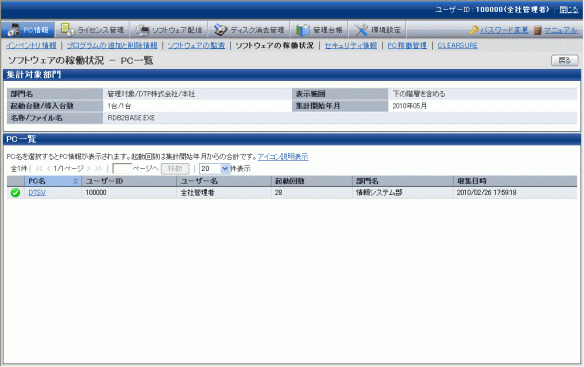Go to プログラムの追加と削除情報 link
Screen dimensions: 584x367
click(x=112, y=45)
